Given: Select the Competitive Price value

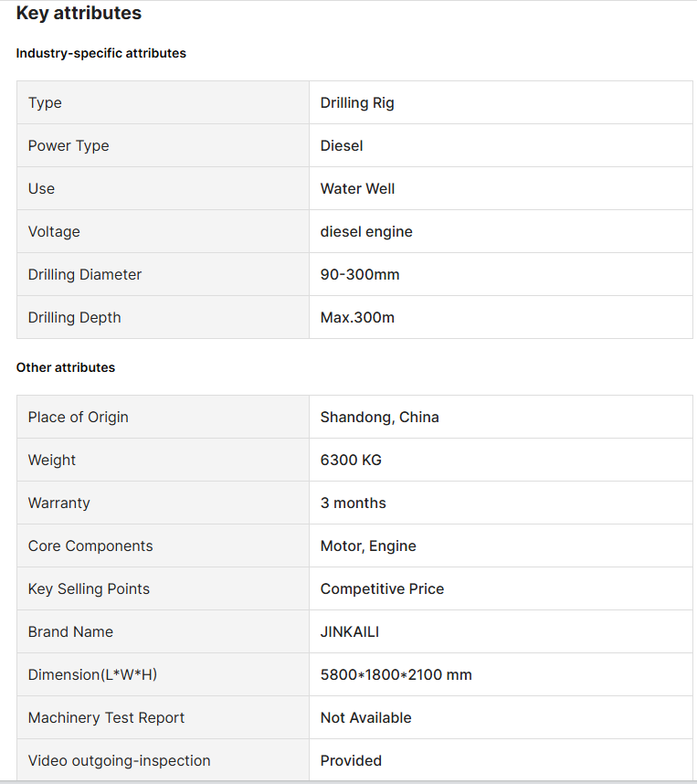Looking at the screenshot, I should (x=382, y=589).
